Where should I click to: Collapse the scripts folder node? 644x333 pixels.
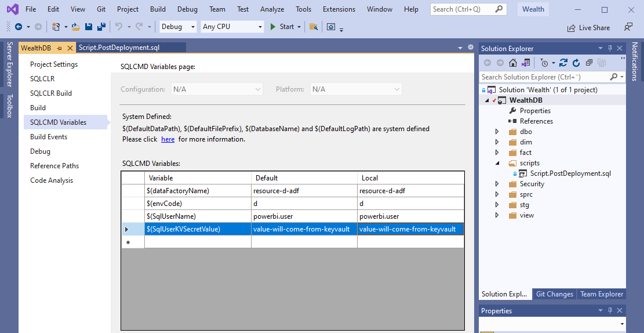497,163
